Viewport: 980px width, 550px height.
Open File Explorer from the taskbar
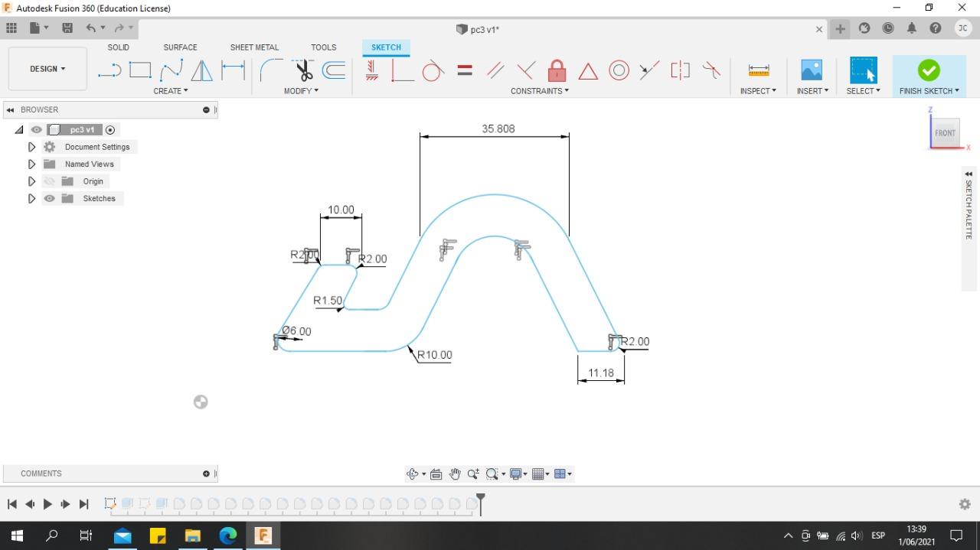point(192,535)
